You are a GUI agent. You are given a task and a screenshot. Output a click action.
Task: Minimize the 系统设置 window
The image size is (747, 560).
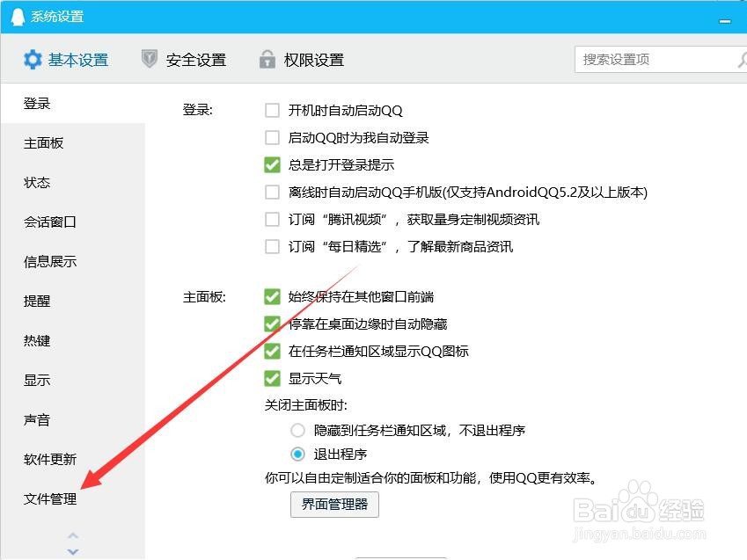725,21
